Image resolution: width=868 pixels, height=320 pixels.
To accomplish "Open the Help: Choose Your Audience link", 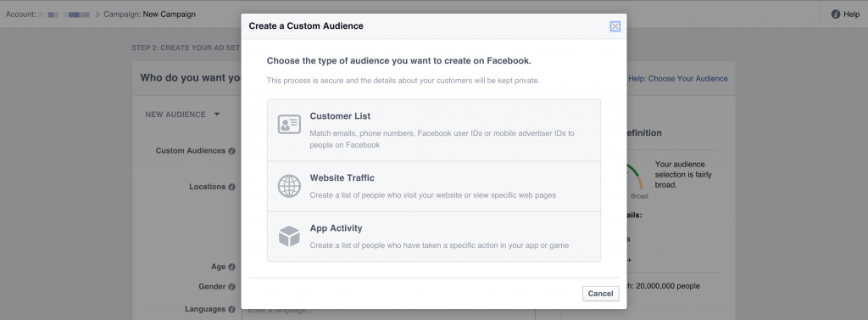I will tap(677, 79).
